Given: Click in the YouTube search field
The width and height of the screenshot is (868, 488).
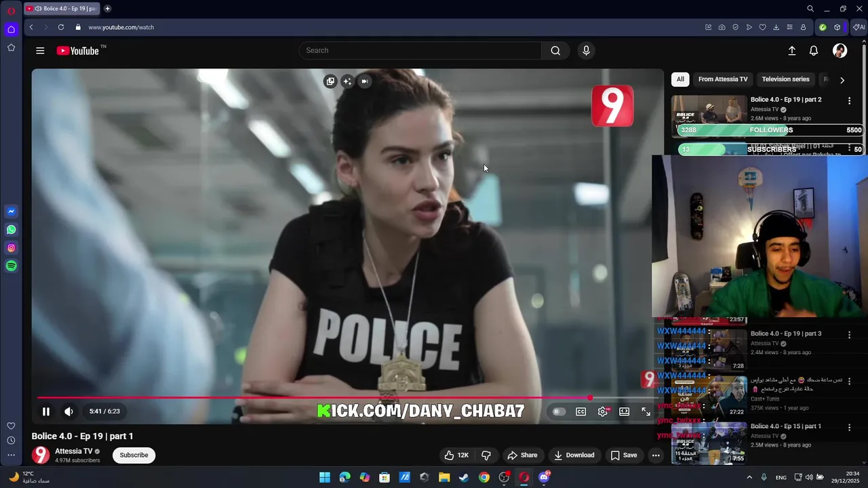Looking at the screenshot, I should pyautogui.click(x=420, y=51).
